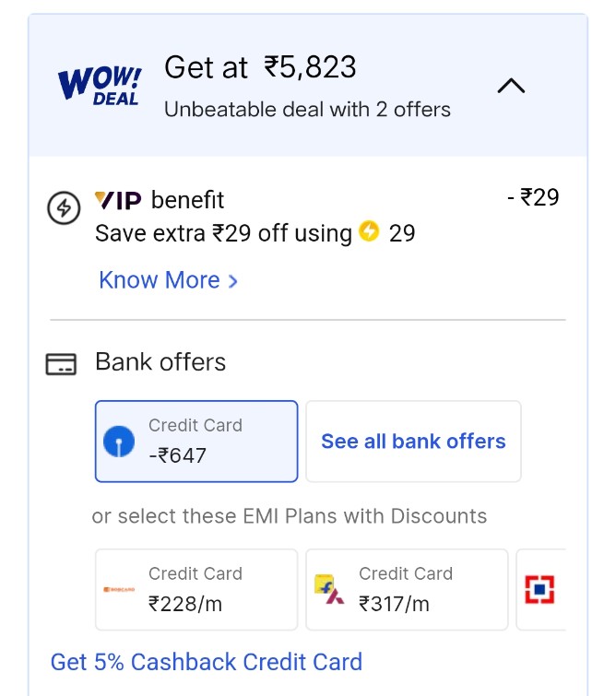
Task: Tap the VIP benefit lightning bolt icon
Action: [64, 209]
